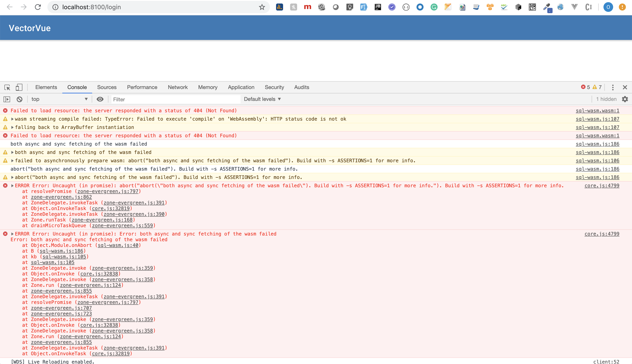Toggle the live expression eye icon
632x364 pixels.
tap(100, 99)
